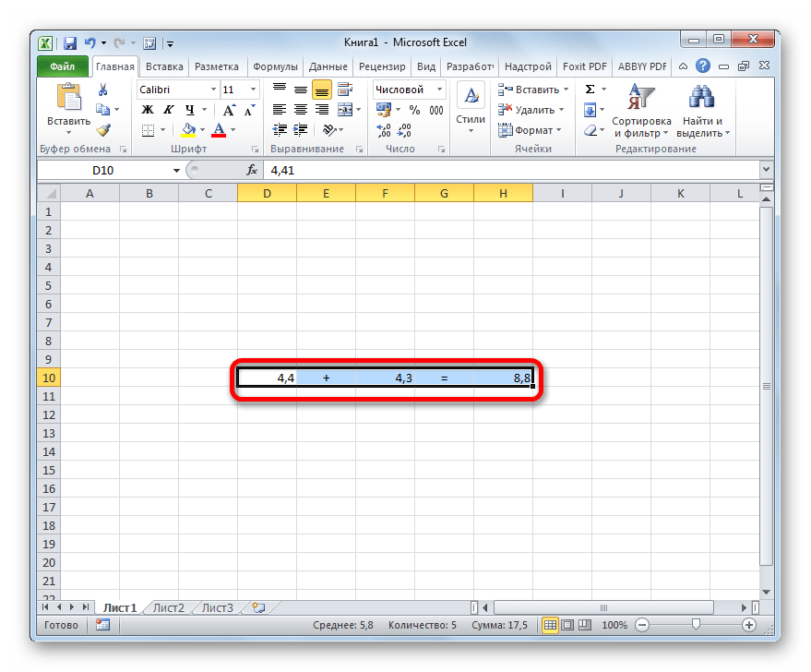
Task: Toggle bold formatting (Ж)
Action: [x=147, y=110]
